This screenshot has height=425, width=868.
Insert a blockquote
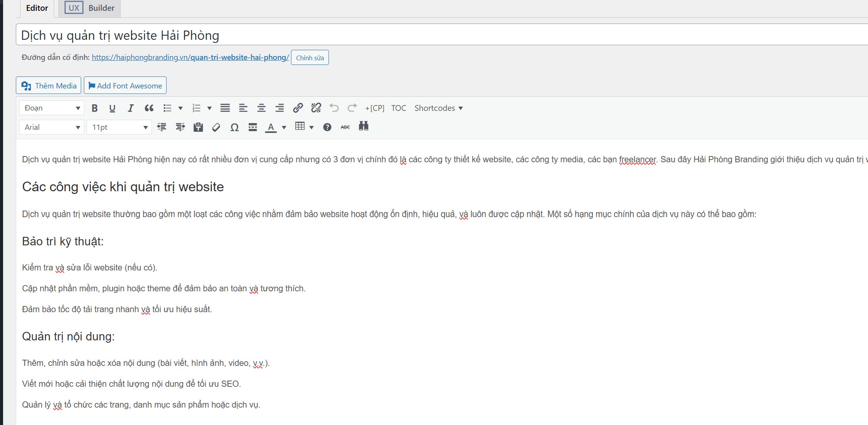(x=149, y=108)
